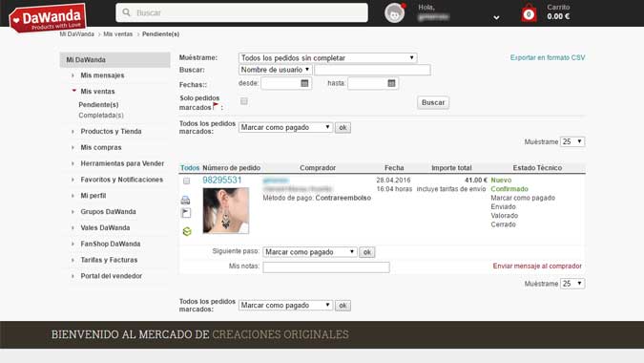Open 'Tarifas y Facturas' sidebar item
Screen dimensions: 644x363
[x=109, y=260]
